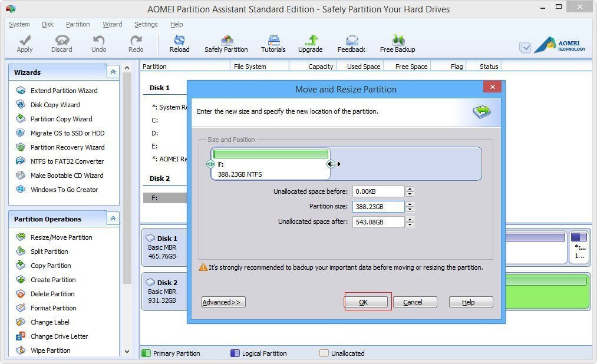Select the C: partition row
Viewport: 597px width, 364px height.
click(165, 120)
